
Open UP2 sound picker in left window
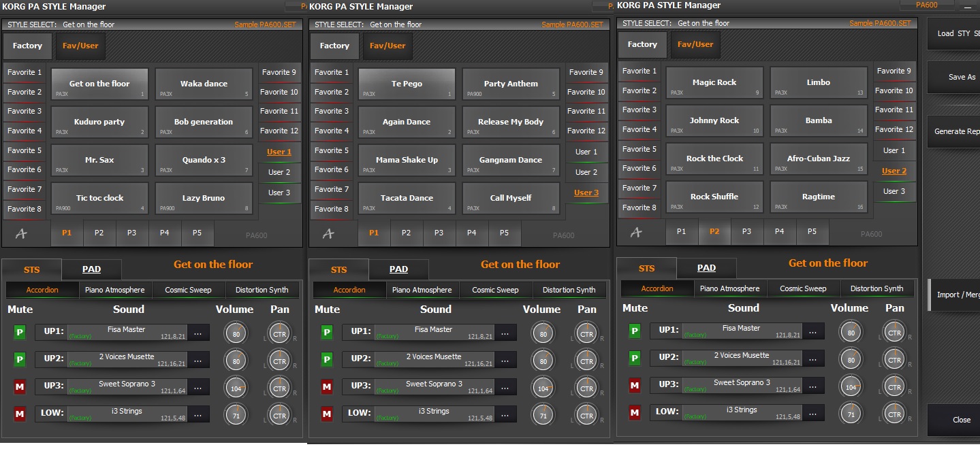click(198, 361)
